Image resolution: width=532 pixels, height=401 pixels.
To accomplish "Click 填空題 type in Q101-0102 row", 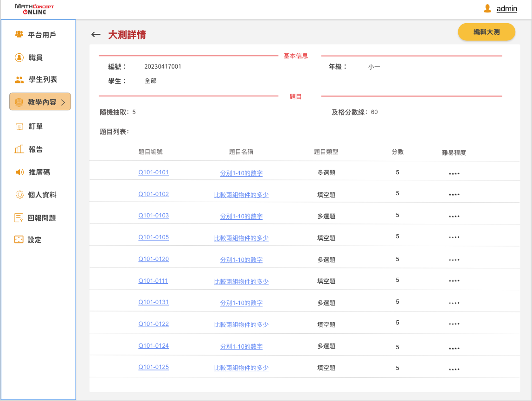I will (327, 195).
